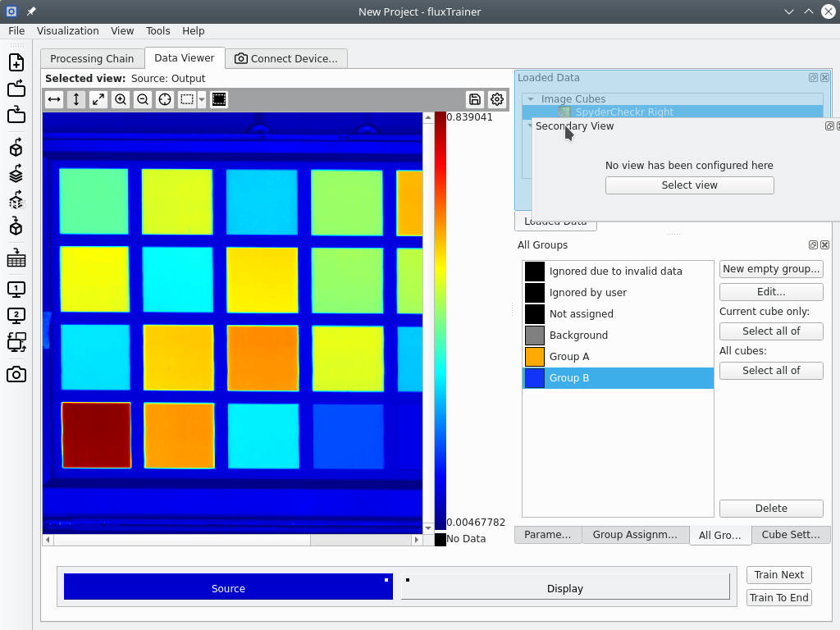Click Select all of under All cubes
This screenshot has height=630, width=840.
[771, 371]
